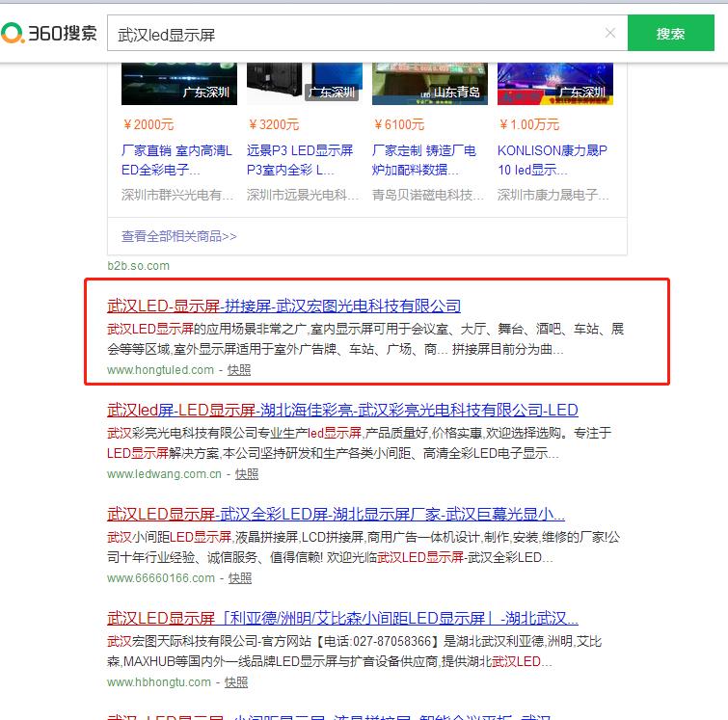This screenshot has width=728, height=720.
Task: Click snippet text starting 武汉LED显示屏的应用场景非常之广
Action: pyautogui.click(x=365, y=339)
